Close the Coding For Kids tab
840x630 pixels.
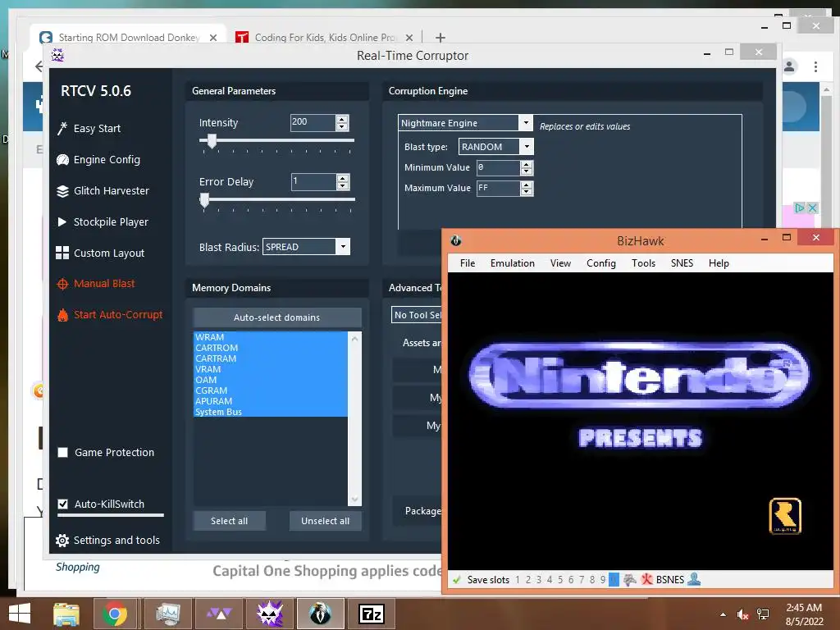[409, 38]
